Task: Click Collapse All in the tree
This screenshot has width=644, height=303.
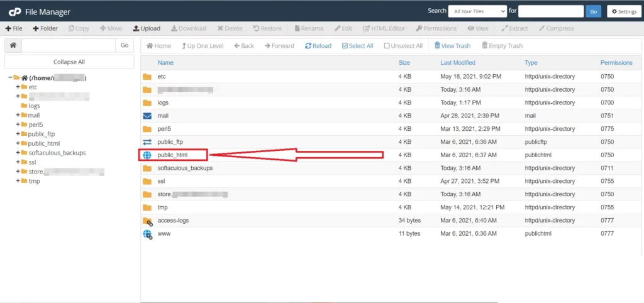Action: [x=69, y=62]
